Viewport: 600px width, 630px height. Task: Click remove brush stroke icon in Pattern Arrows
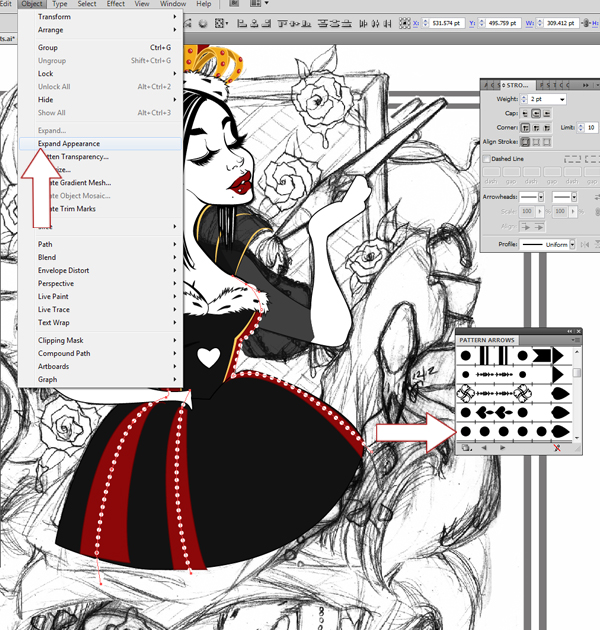pyautogui.click(x=557, y=448)
